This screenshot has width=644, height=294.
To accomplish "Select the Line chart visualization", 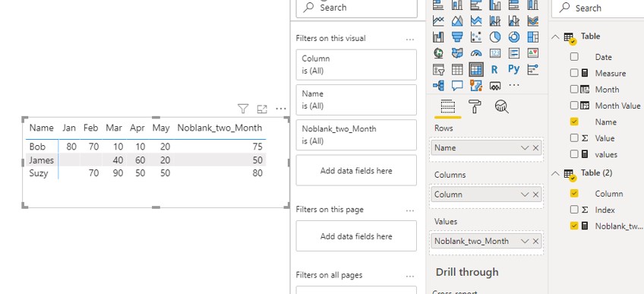I will 438,21.
